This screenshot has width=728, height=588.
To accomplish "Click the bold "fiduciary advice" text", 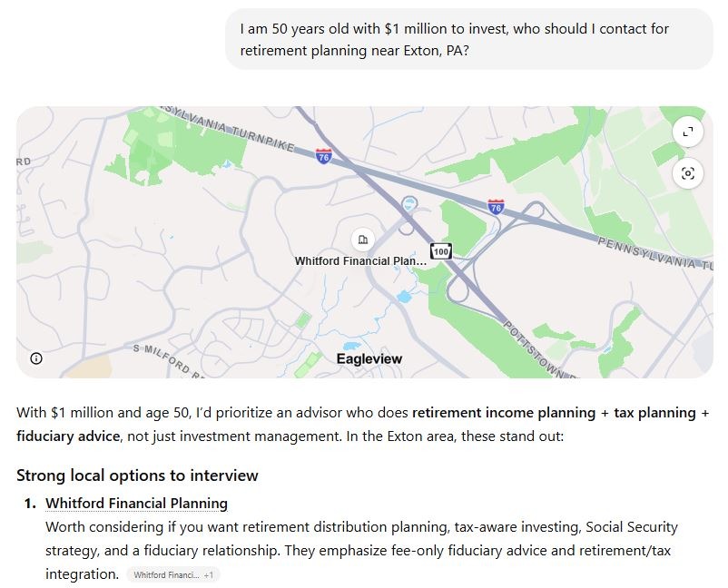I will pos(68,436).
